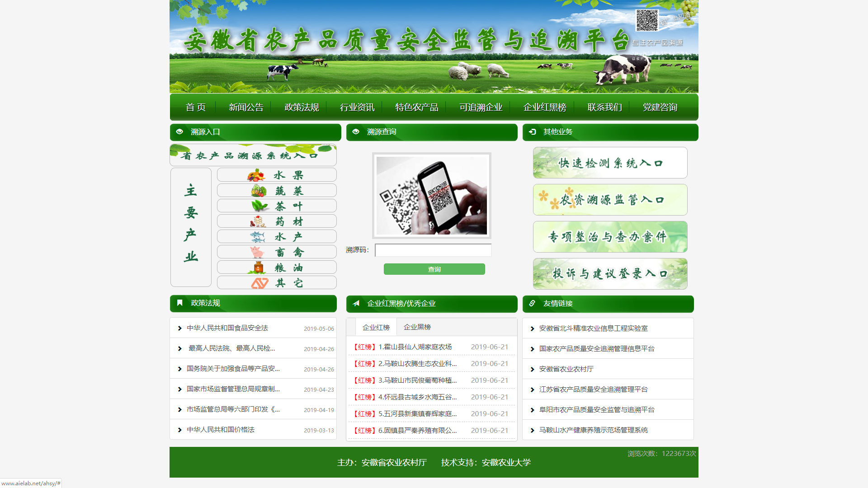This screenshot has height=488, width=868.
Task: Click the paper plane icon beside 企业红黑榜/优秀企业
Action: pos(356,303)
